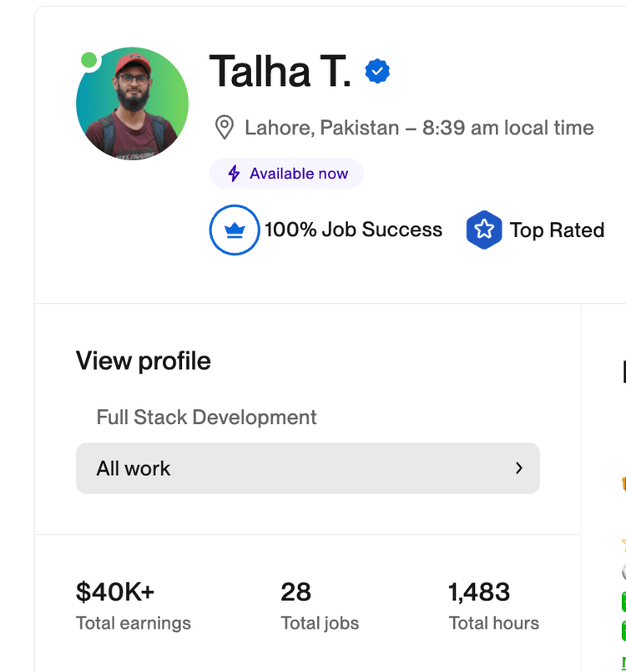This screenshot has height=672, width=626.
Task: Click the location pin icon before Lahore, Pakistan
Action: (x=224, y=127)
